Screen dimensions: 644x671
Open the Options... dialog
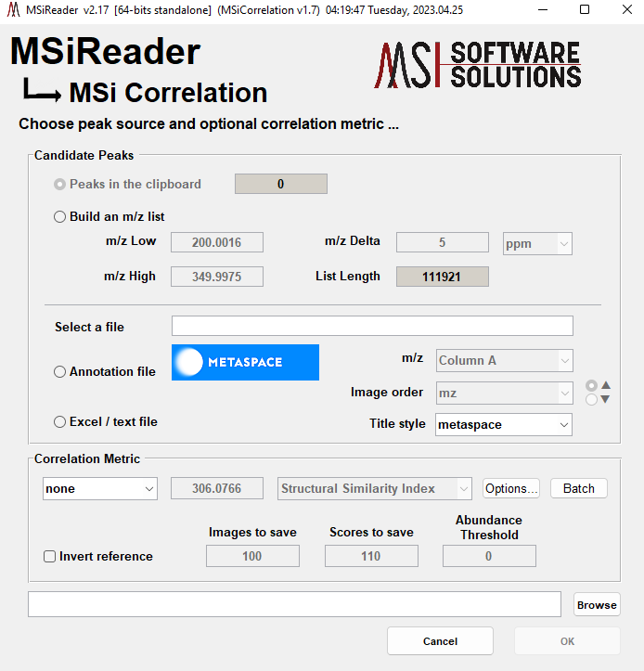511,488
